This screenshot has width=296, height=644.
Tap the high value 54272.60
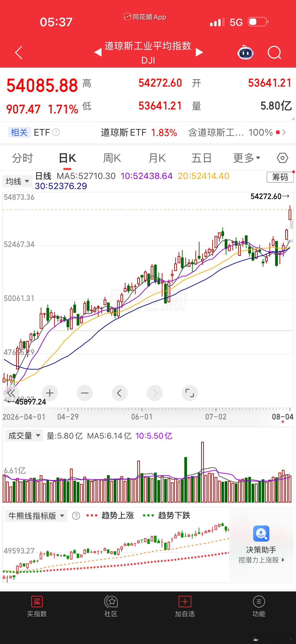click(160, 83)
